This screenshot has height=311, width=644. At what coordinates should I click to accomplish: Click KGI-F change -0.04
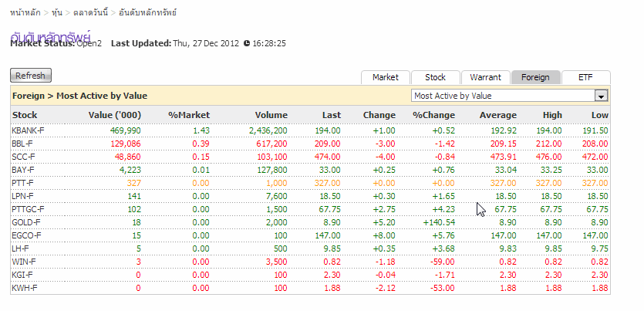[386, 276]
